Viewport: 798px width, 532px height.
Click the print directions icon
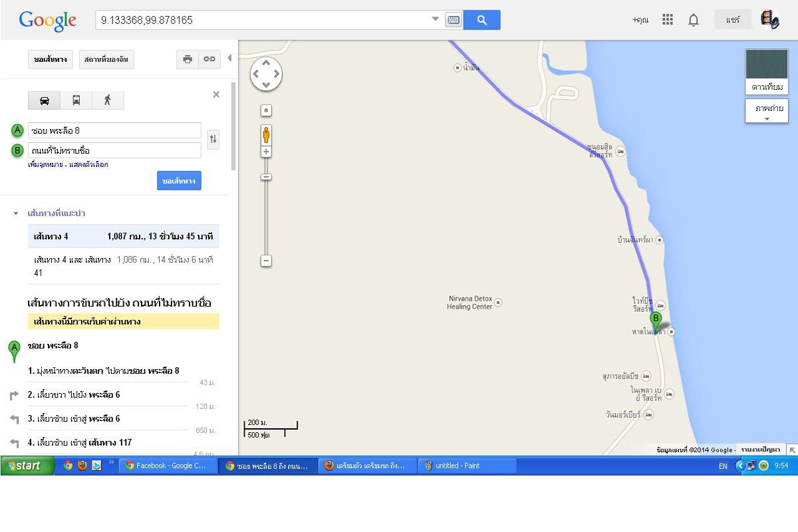(188, 59)
